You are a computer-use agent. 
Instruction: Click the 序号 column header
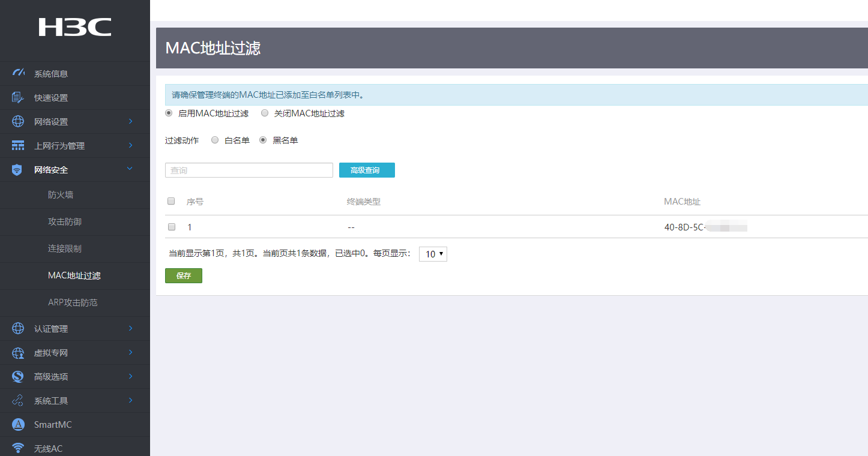pyautogui.click(x=195, y=202)
